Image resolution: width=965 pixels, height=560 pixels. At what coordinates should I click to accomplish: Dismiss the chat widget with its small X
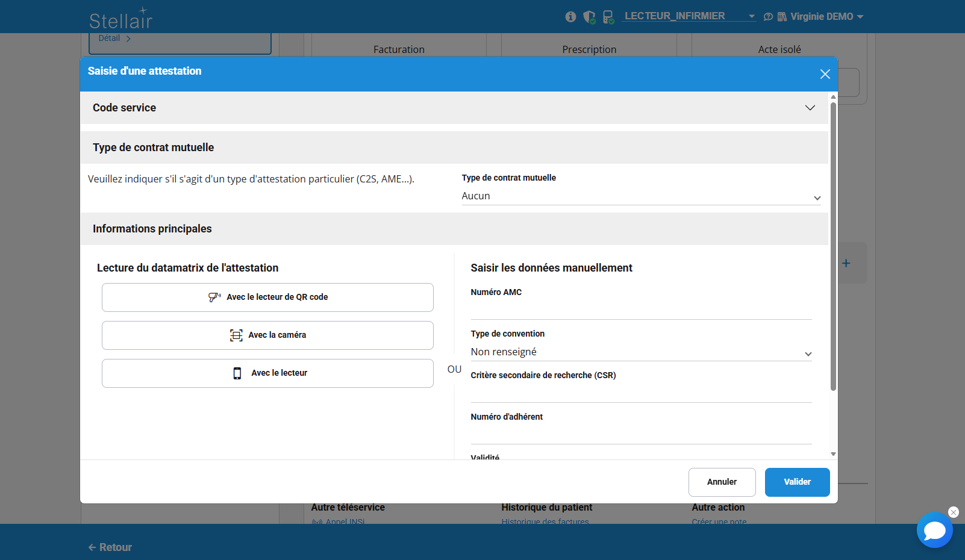tap(954, 512)
